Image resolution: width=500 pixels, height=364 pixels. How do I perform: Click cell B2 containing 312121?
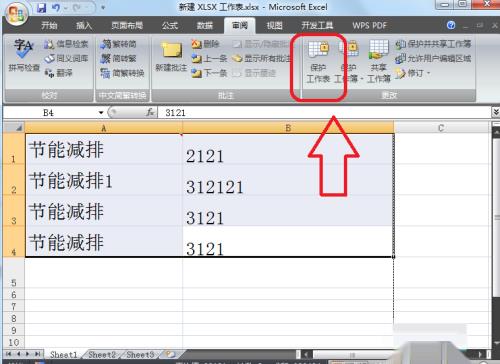coord(288,180)
